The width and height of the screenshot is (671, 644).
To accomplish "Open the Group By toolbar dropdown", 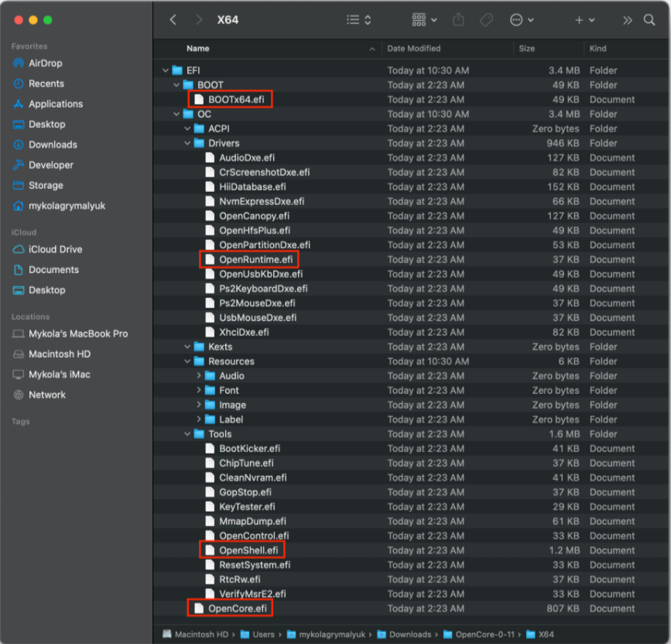I will tap(424, 20).
